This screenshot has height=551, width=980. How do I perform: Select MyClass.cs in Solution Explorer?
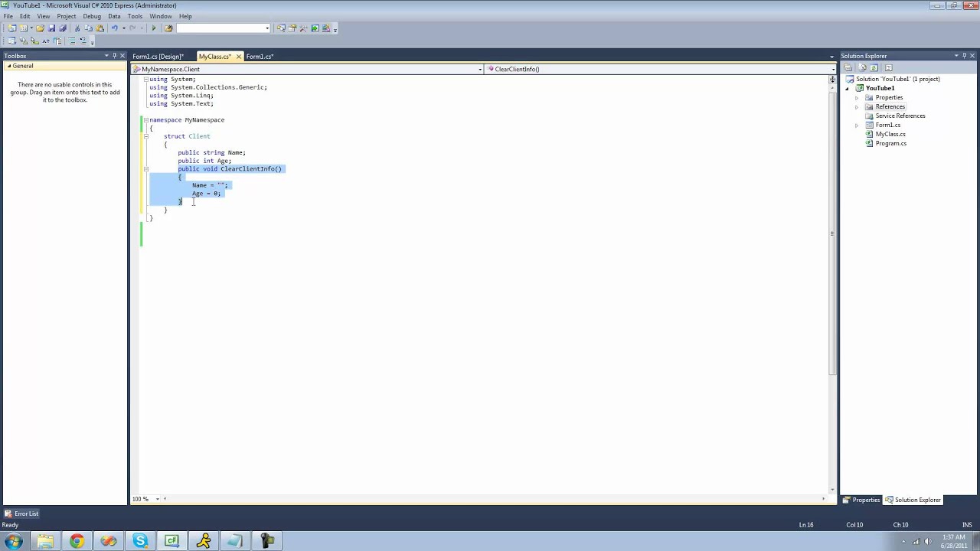pos(890,135)
